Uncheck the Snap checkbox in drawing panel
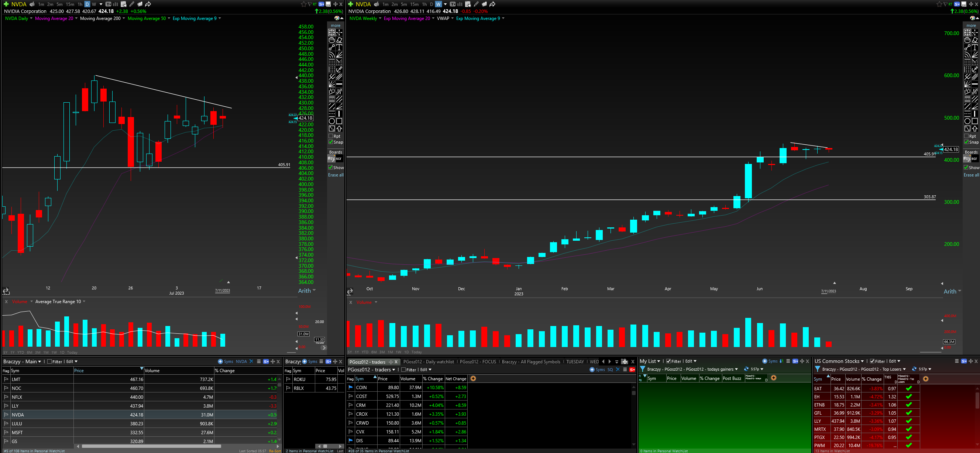Screen dimensions: 980x453 [331, 142]
